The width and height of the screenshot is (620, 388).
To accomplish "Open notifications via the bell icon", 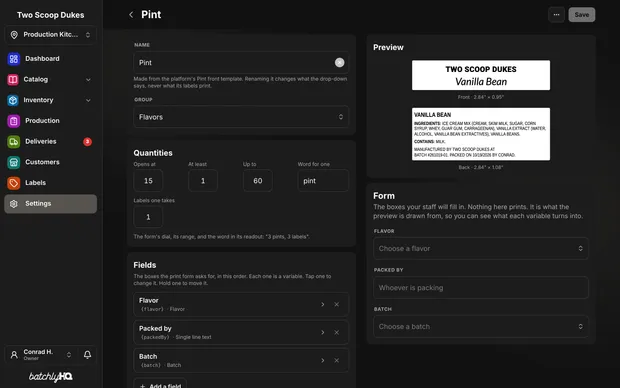I will [x=87, y=355].
